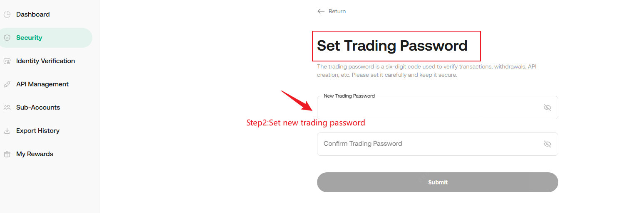Click the Identity Verification ID card icon
The image size is (644, 213).
pyautogui.click(x=7, y=61)
